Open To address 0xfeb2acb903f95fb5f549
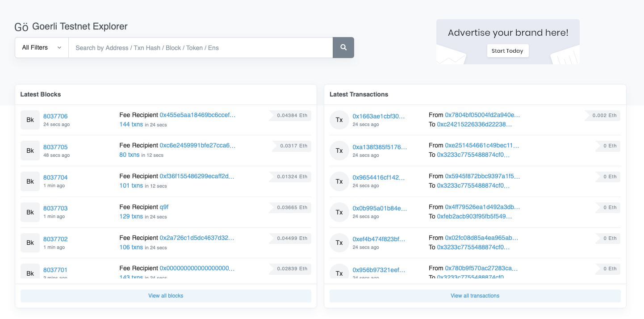The width and height of the screenshot is (644, 319). [474, 216]
